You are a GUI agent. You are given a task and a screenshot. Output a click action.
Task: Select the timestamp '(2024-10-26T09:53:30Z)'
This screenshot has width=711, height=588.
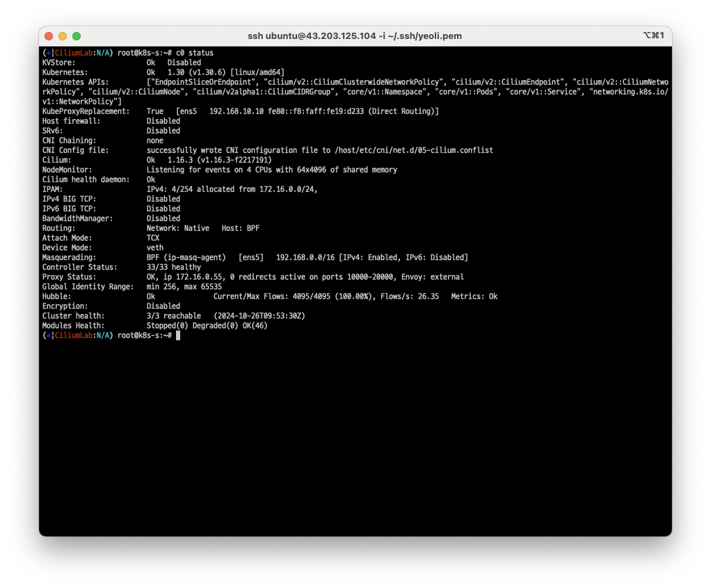259,316
